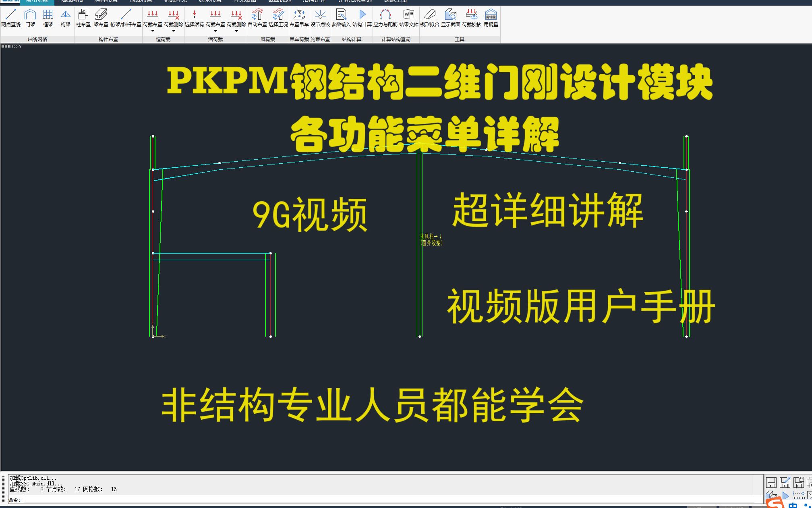Expand dropdown under 荷载布置 in 恒荷载 group
812x508 pixels.
click(x=153, y=30)
